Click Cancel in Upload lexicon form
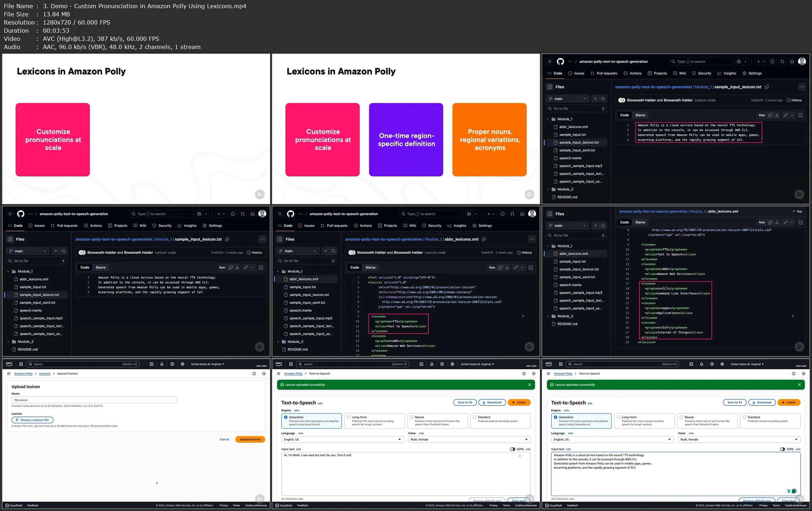Screen dimensions: 812x511 pyautogui.click(x=224, y=439)
